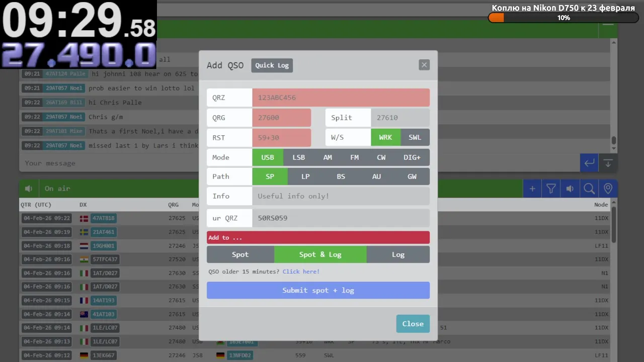Click timestamp 04-Feb-26 09:22 in spots
Viewport: 644px width, 362px height.
47,218
